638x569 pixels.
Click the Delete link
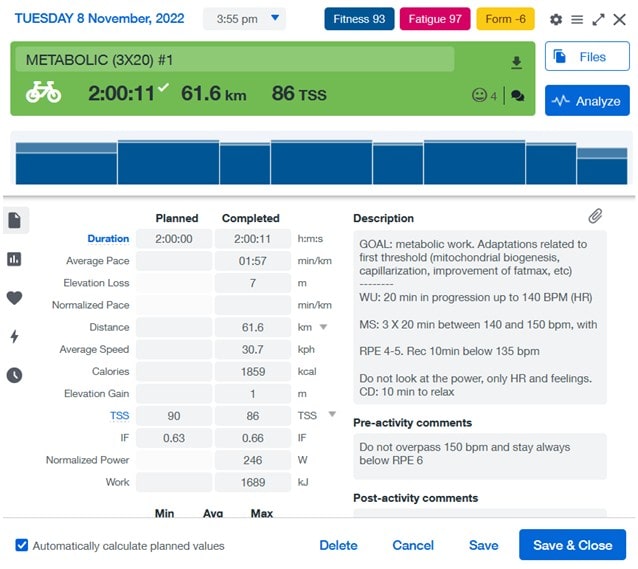[x=338, y=545]
